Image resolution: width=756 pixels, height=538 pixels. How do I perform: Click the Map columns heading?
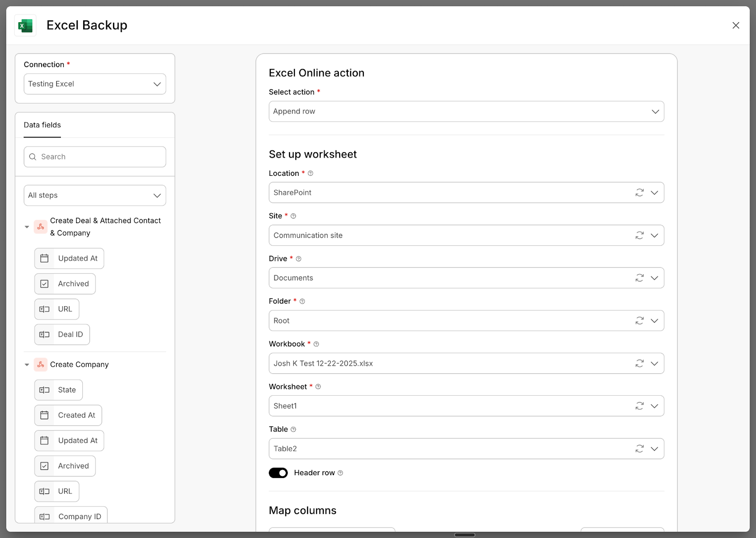point(302,511)
